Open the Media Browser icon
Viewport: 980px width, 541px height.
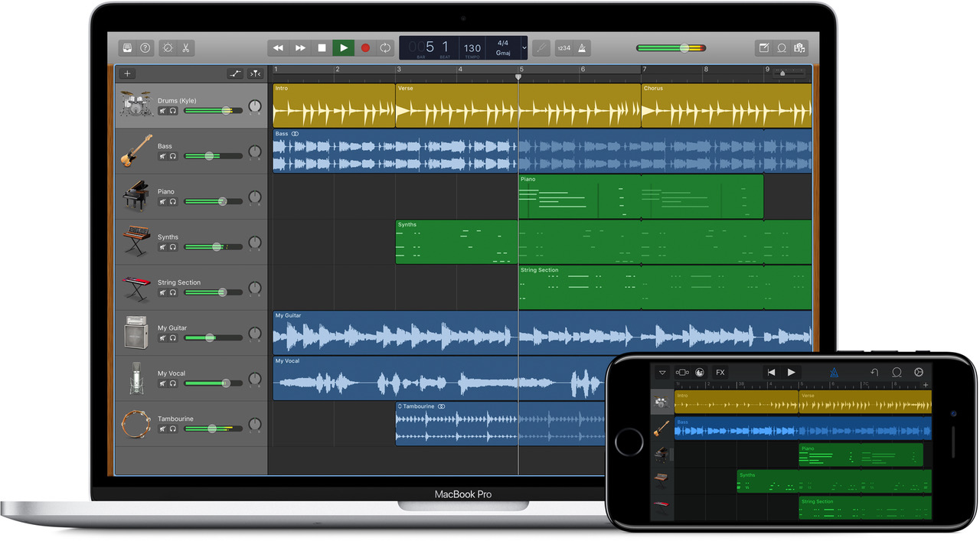pyautogui.click(x=799, y=48)
